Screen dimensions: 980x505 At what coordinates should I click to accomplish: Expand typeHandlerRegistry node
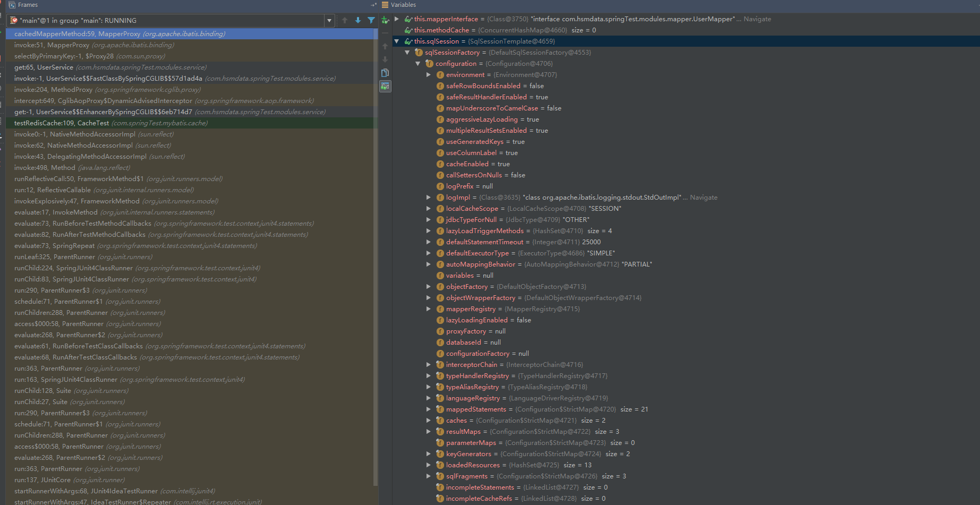coord(429,376)
